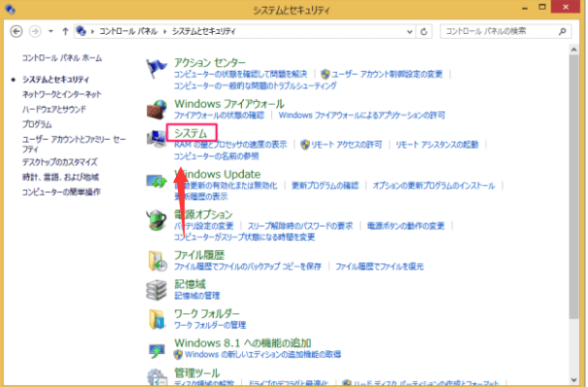Screen dimensions: 588x387
Task: Open ネットワークとインターネット in sidebar
Action: click(x=61, y=94)
